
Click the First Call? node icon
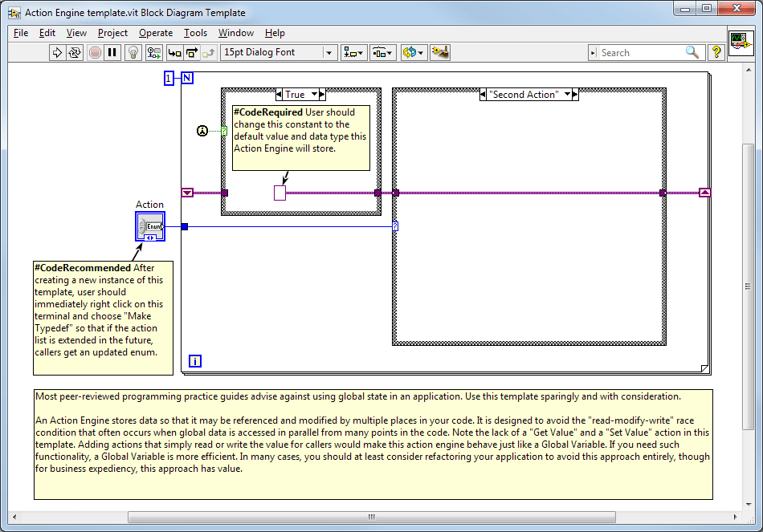202,131
